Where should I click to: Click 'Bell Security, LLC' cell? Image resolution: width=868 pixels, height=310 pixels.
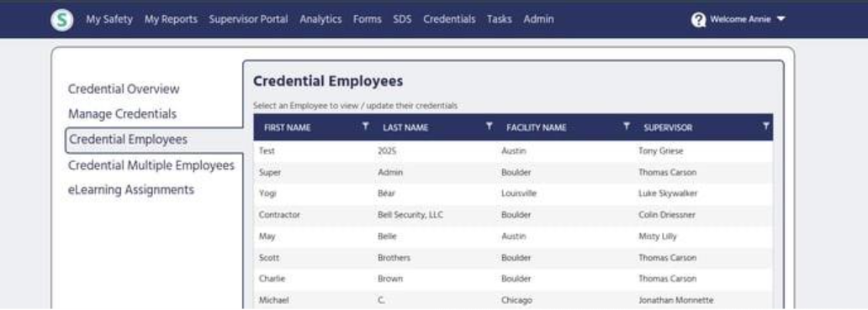(x=410, y=214)
